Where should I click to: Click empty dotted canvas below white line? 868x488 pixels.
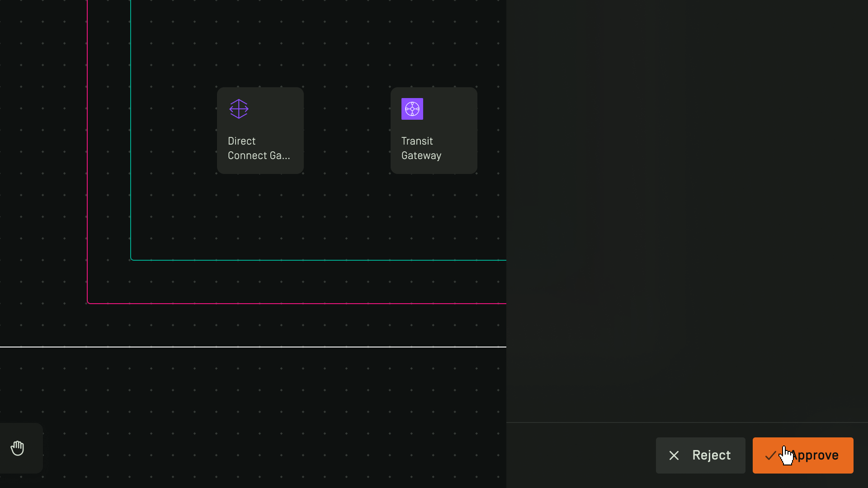tap(253, 402)
